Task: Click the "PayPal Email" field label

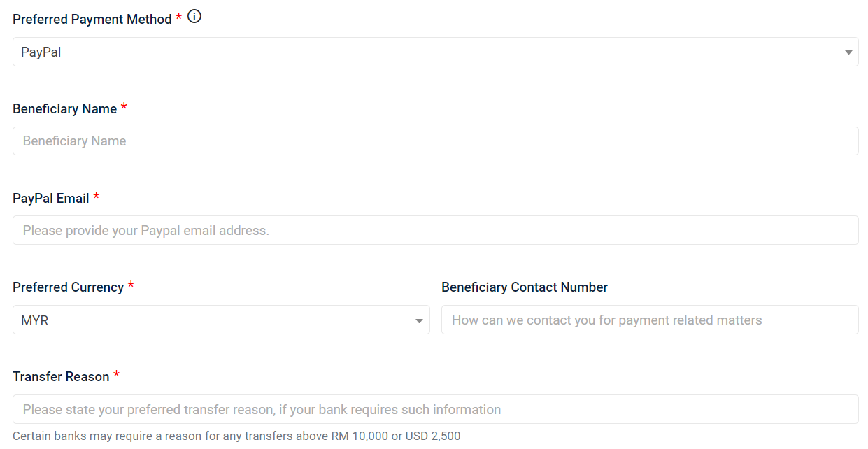Action: point(51,199)
